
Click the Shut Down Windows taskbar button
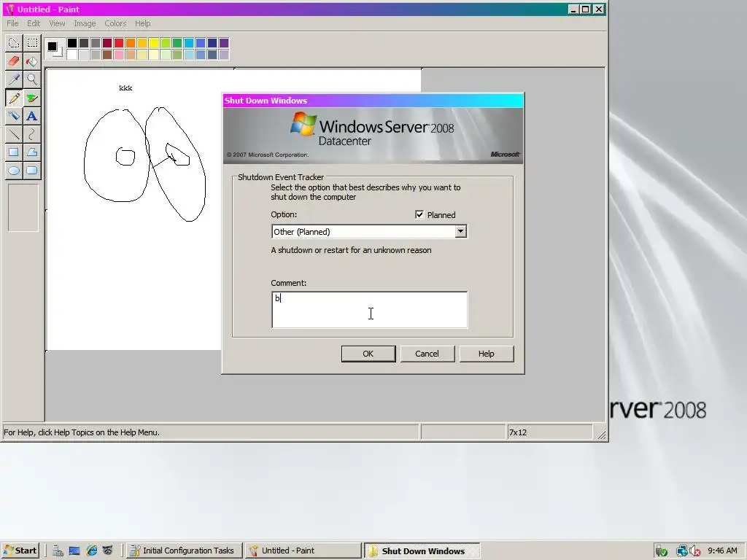(x=422, y=551)
